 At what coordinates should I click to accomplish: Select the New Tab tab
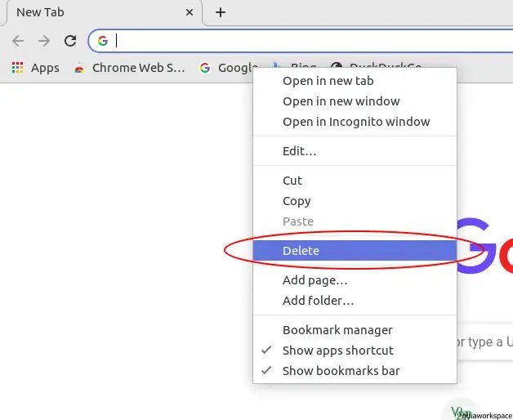pyautogui.click(x=104, y=12)
